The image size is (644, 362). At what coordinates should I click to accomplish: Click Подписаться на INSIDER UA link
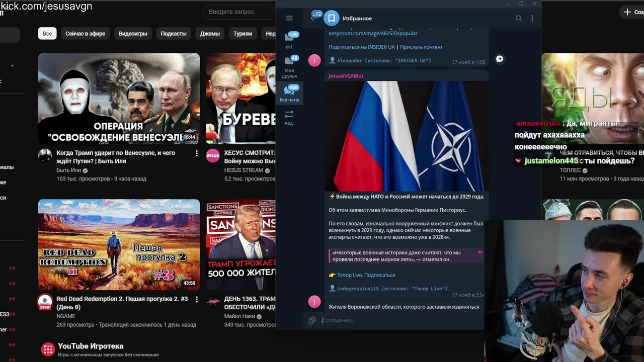[362, 47]
